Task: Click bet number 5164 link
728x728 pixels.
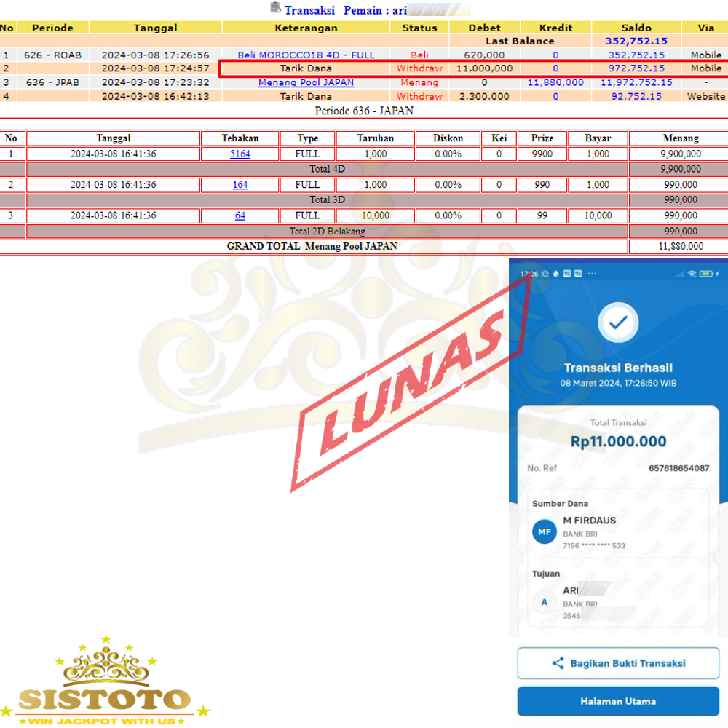Action: point(240,154)
